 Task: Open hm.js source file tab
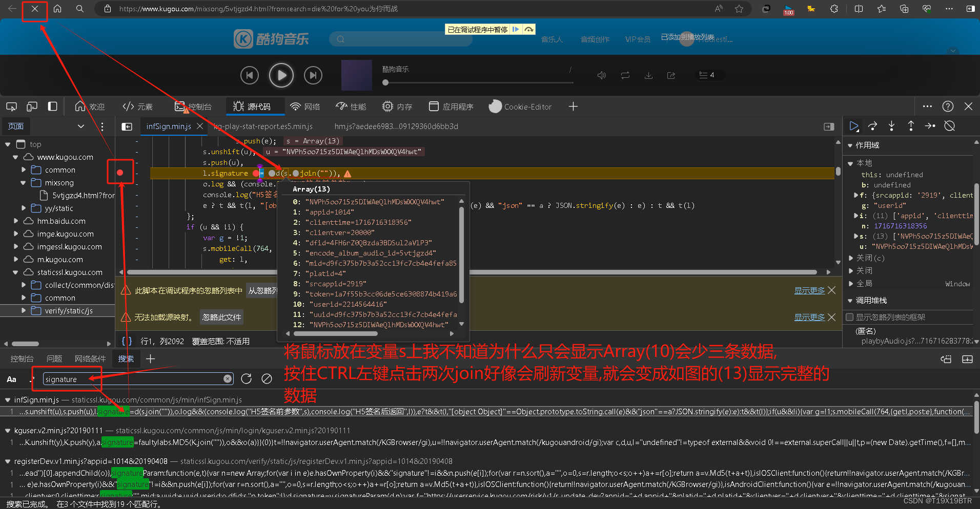click(x=396, y=126)
